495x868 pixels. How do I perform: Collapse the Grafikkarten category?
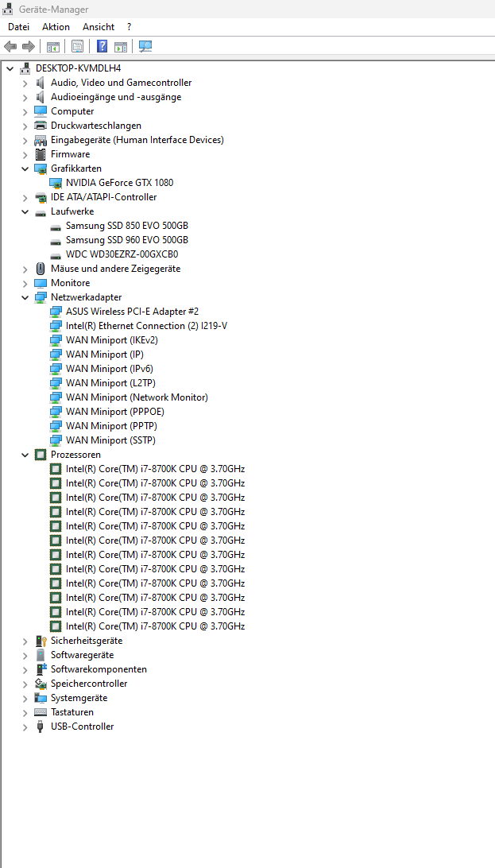(x=25, y=169)
